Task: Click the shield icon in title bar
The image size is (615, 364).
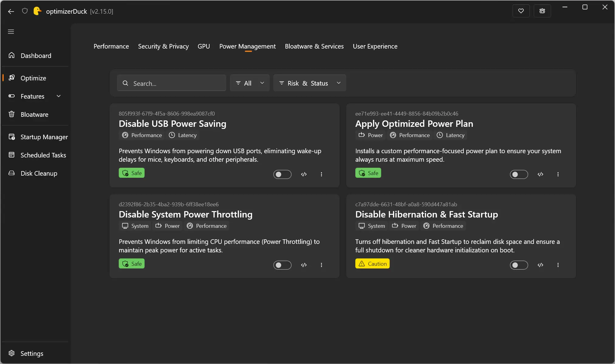Action: click(25, 11)
